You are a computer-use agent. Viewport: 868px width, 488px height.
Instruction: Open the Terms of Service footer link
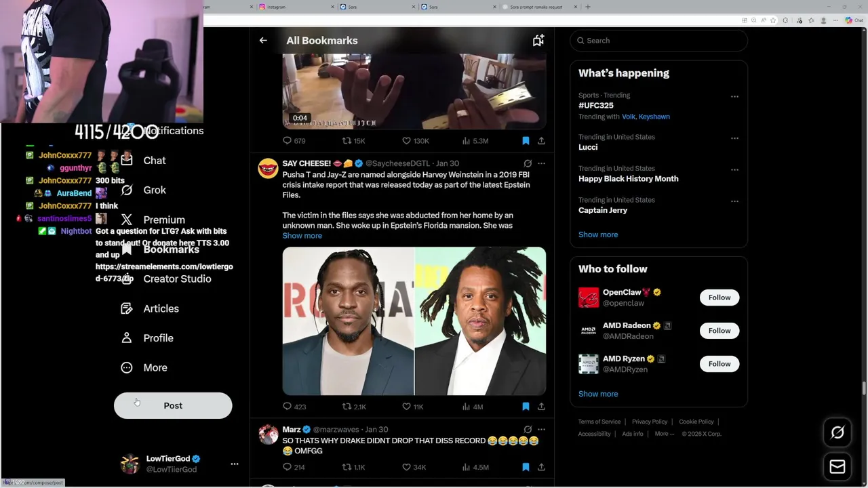(x=599, y=422)
